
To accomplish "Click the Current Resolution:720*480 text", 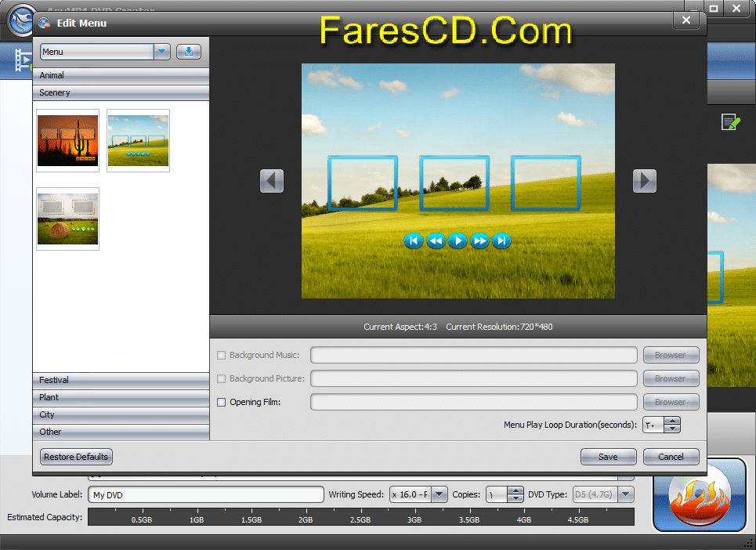I will point(499,327).
